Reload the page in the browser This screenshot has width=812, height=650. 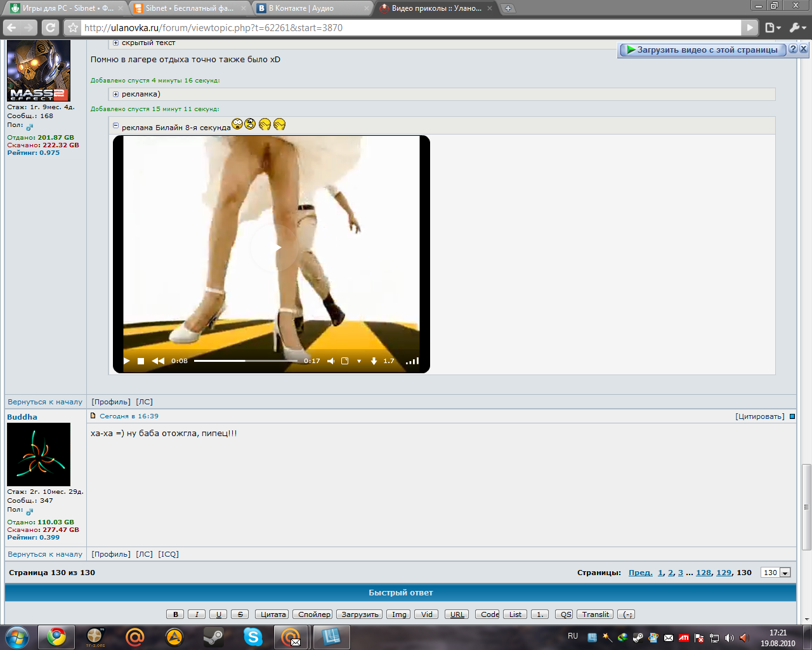point(50,28)
